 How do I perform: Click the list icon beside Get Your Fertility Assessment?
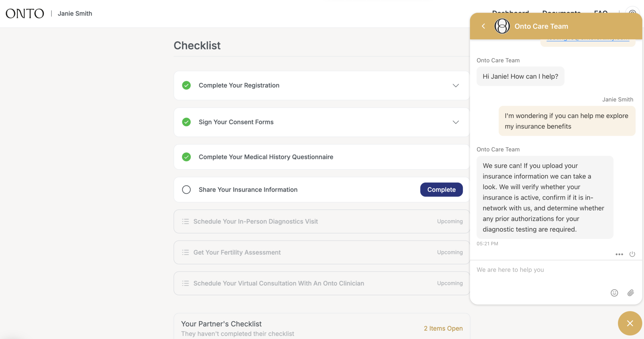click(x=186, y=252)
